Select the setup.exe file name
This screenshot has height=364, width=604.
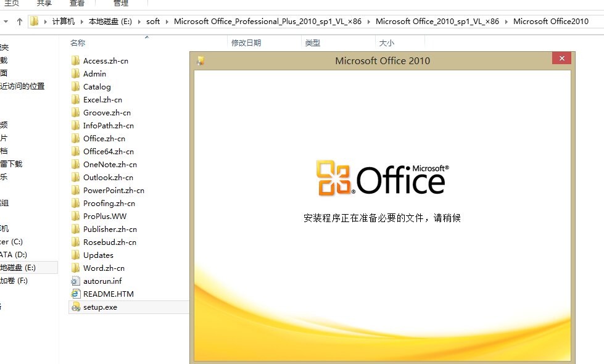tap(100, 307)
